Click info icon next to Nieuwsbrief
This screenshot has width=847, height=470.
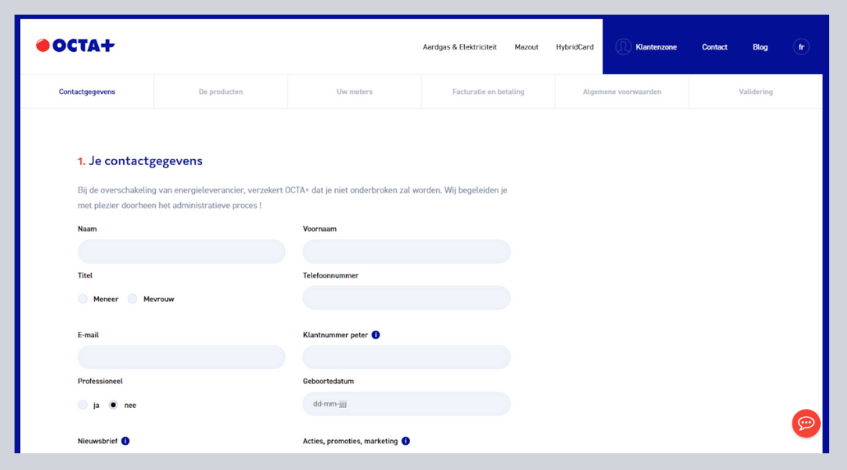(125, 440)
